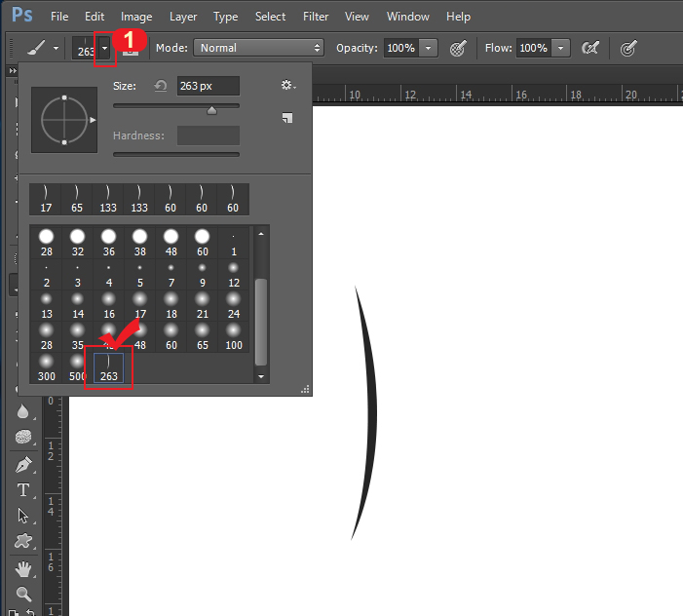Open the Filter menu
Image resolution: width=683 pixels, height=616 pixels.
[316, 17]
